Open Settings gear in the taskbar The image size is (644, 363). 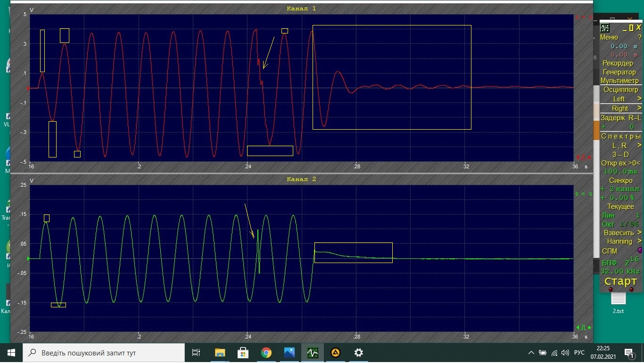click(x=358, y=353)
